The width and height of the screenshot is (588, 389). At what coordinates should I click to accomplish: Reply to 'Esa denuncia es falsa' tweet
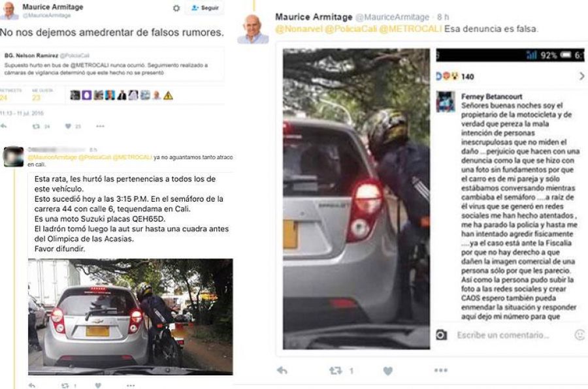point(282,371)
